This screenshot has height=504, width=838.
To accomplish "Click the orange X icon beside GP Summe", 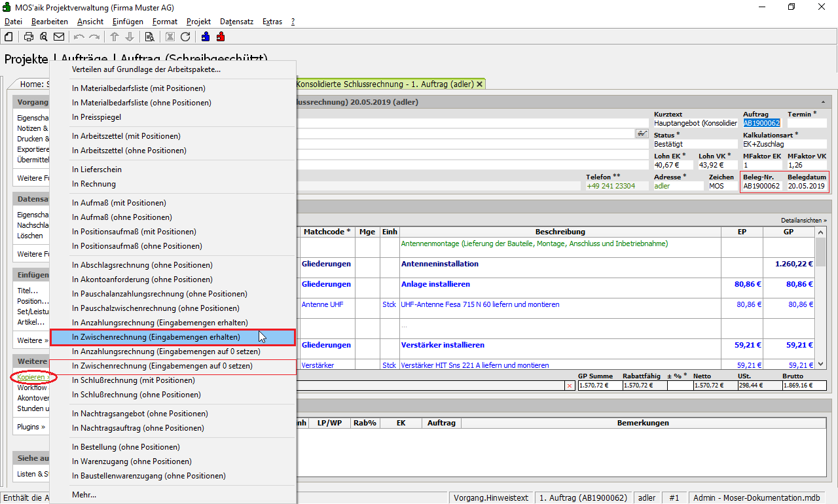I will point(569,386).
